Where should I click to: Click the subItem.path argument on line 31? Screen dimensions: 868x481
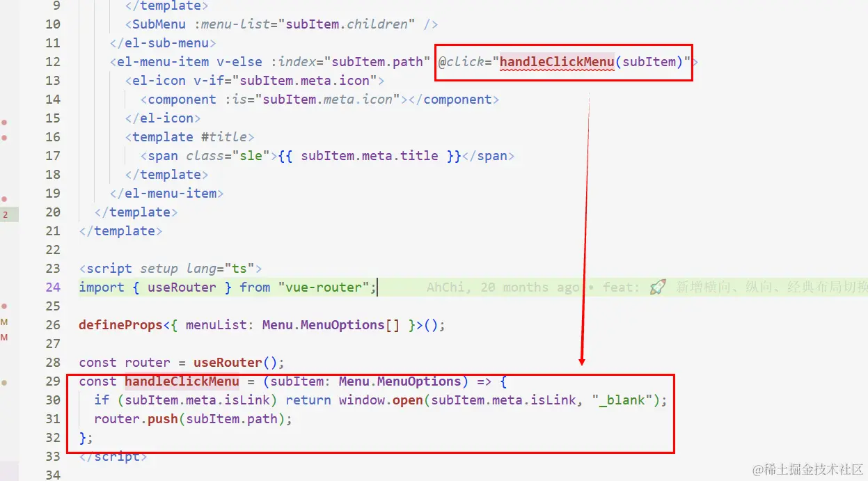(232, 419)
